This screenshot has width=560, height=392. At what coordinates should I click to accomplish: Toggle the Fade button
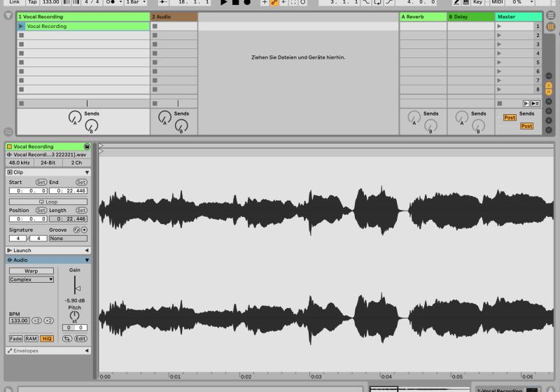[x=15, y=339]
